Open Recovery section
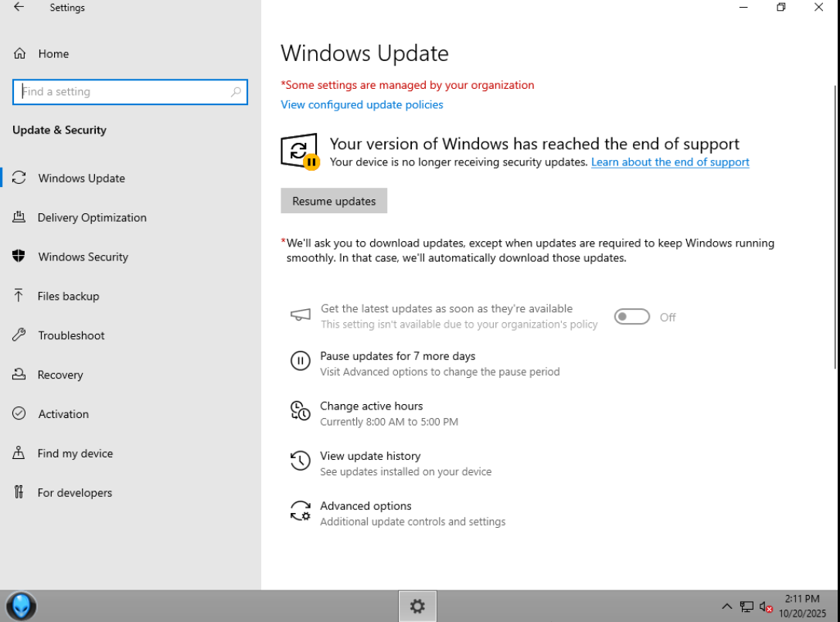The height and width of the screenshot is (622, 840). pos(60,375)
